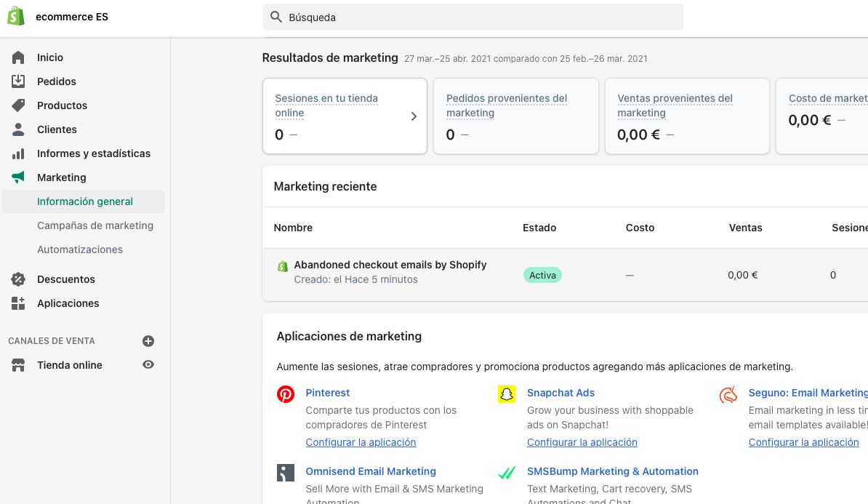Click Configurar la aplicación under Seguno
The height and width of the screenshot is (504, 868).
[x=804, y=442]
